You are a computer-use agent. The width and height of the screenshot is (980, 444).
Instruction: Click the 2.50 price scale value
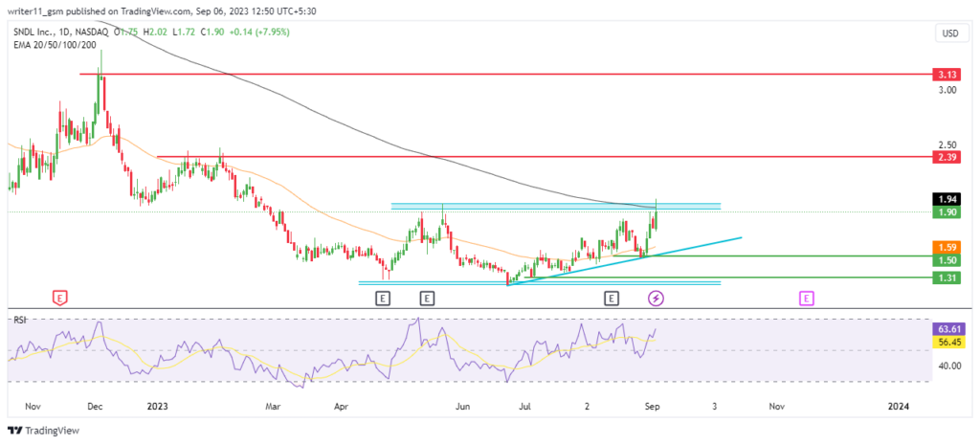click(x=947, y=144)
